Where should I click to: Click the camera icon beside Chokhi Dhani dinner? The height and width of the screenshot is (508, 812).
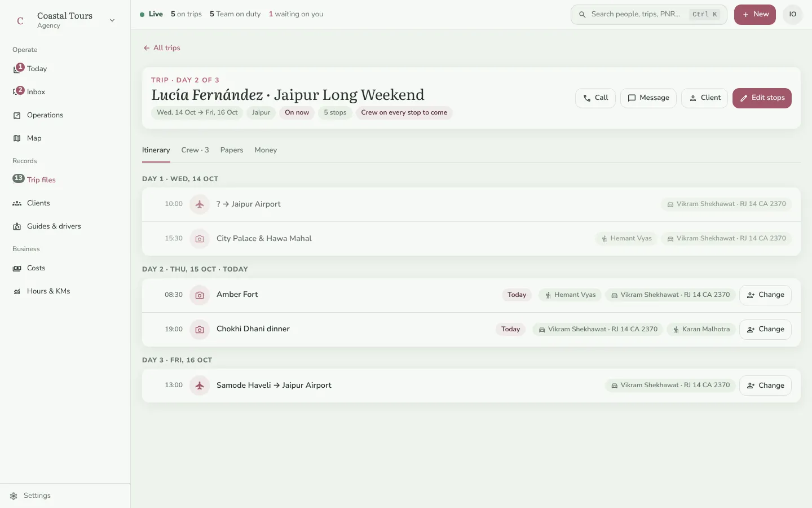(200, 329)
